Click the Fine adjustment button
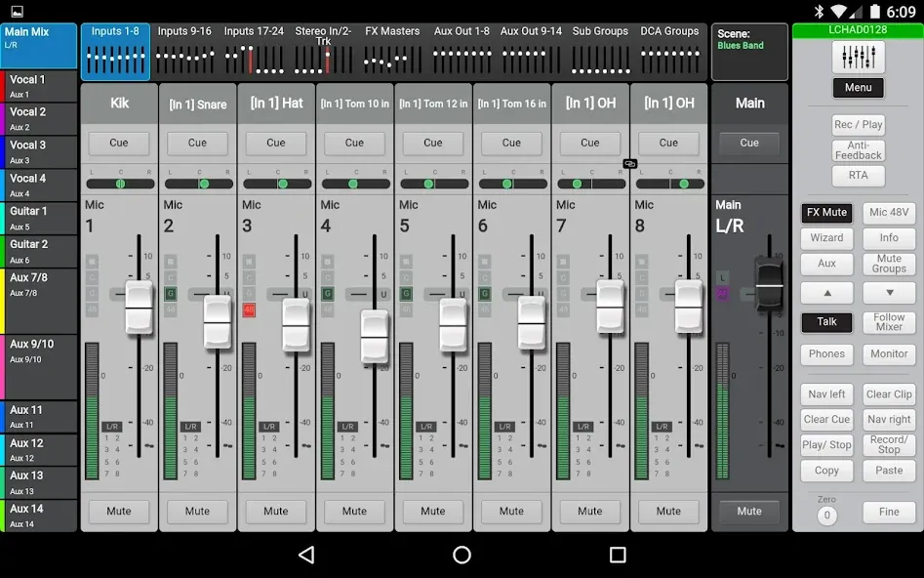This screenshot has width=924, height=578. click(x=889, y=512)
